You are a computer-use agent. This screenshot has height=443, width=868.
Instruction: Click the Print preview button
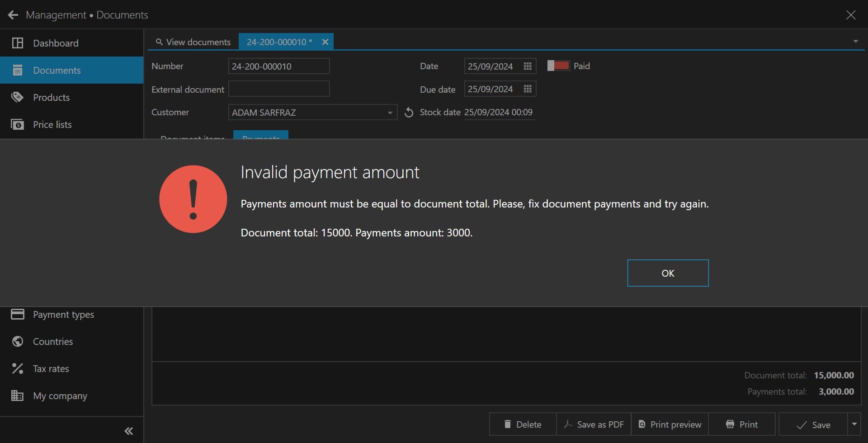click(x=670, y=424)
